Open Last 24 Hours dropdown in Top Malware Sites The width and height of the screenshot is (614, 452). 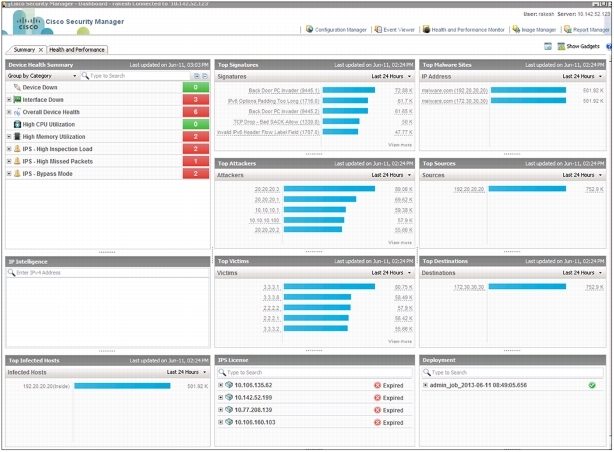point(582,76)
